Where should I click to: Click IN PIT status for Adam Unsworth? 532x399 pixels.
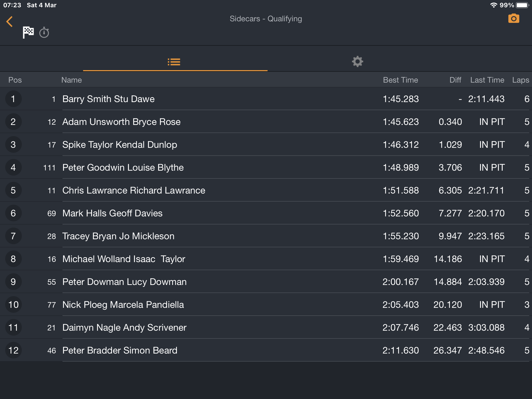(492, 122)
